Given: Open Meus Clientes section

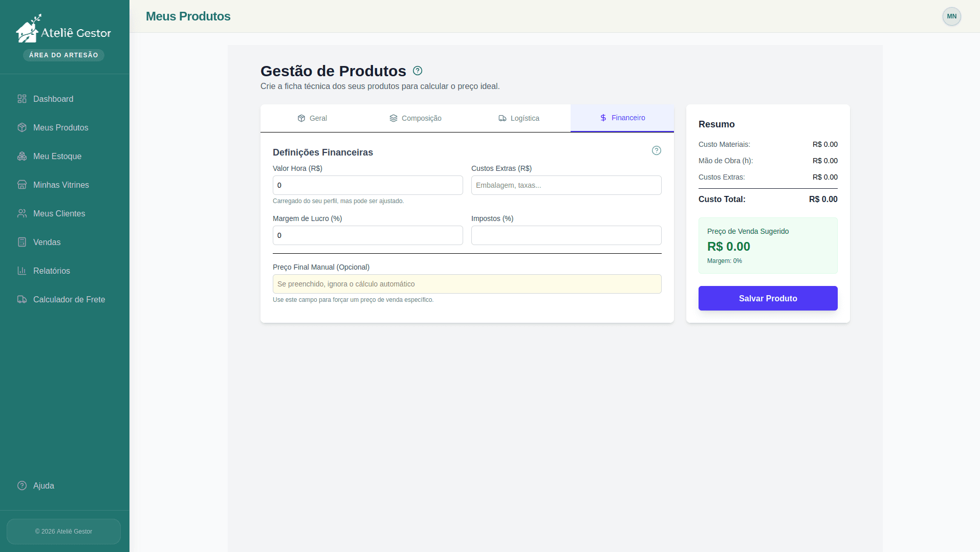Looking at the screenshot, I should (x=58, y=213).
